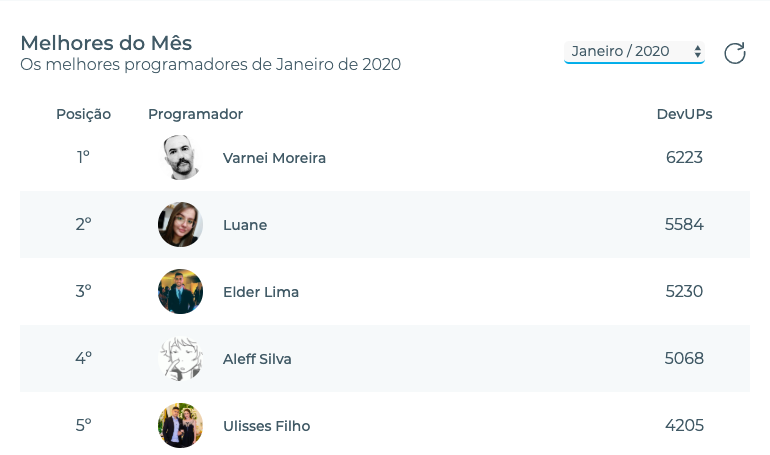Select the 1º position cell
Screen dimensions: 770x455
coord(83,158)
